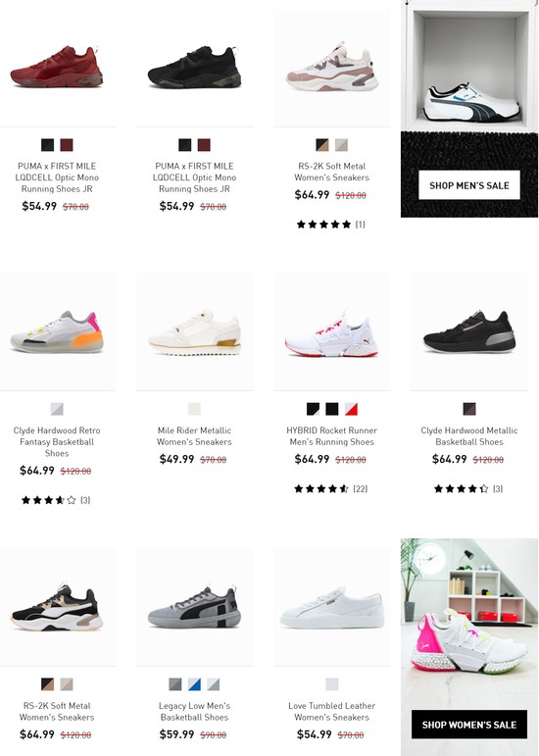This screenshot has height=756, width=539.
Task: Click the SHOP MEN'S SALE button
Action: (469, 185)
